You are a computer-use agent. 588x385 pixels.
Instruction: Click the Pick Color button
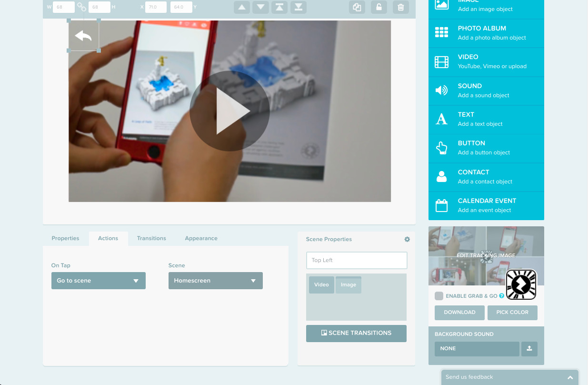tap(512, 312)
